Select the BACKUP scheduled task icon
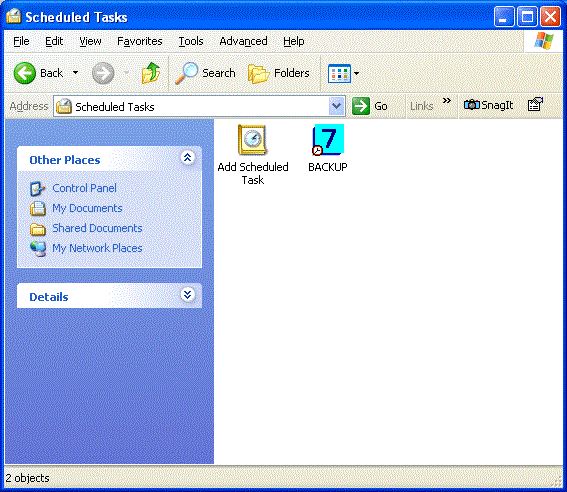Viewport: 567px width, 492px height. click(328, 140)
